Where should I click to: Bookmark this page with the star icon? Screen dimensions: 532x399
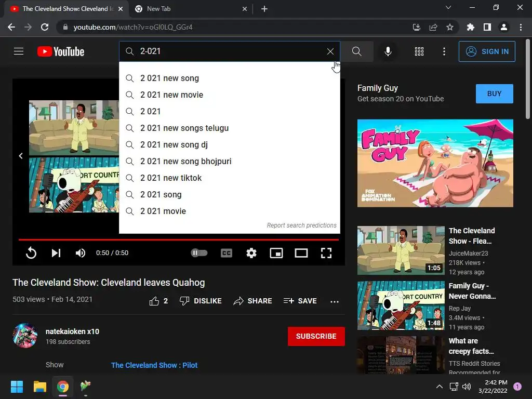449,27
